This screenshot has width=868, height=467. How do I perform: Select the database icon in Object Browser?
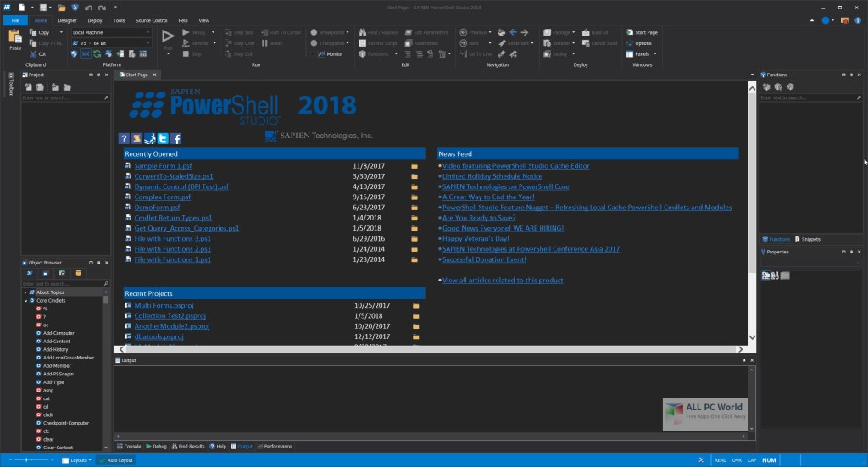pos(78,274)
